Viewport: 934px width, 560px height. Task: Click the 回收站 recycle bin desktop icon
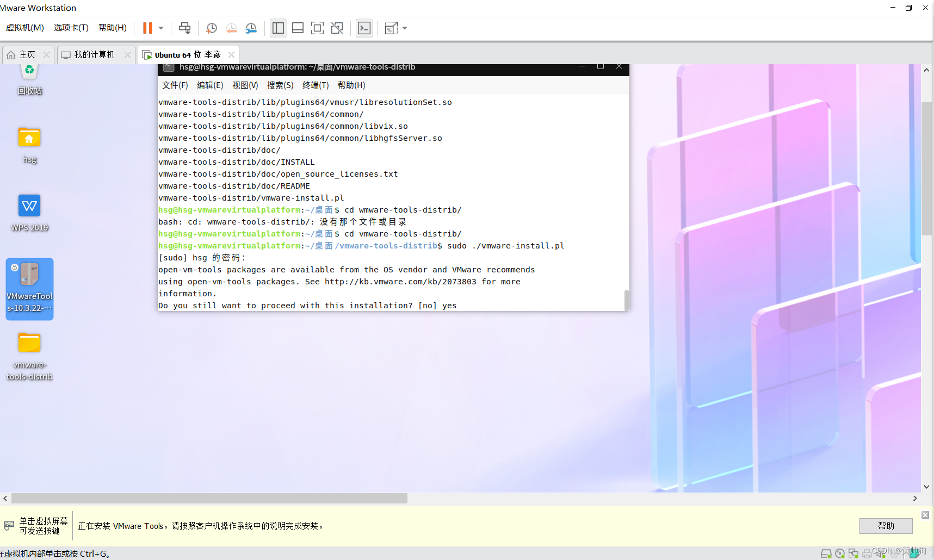click(x=29, y=80)
